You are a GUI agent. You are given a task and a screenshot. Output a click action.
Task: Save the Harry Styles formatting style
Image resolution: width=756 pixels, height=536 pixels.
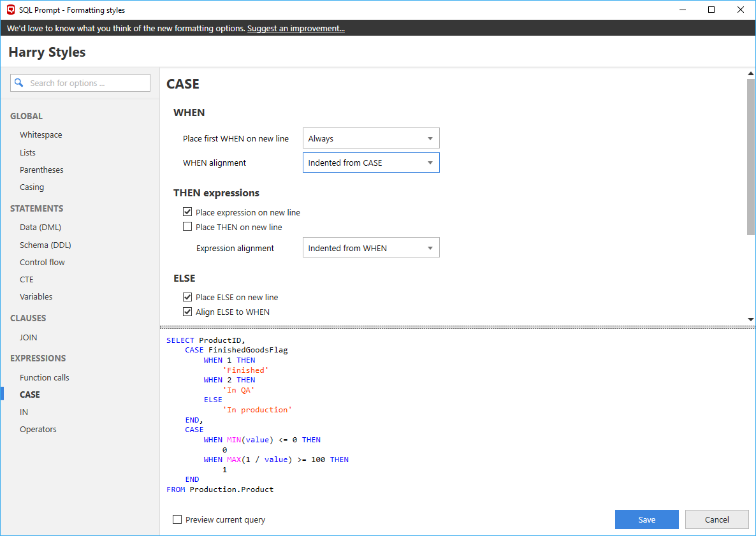coord(646,519)
